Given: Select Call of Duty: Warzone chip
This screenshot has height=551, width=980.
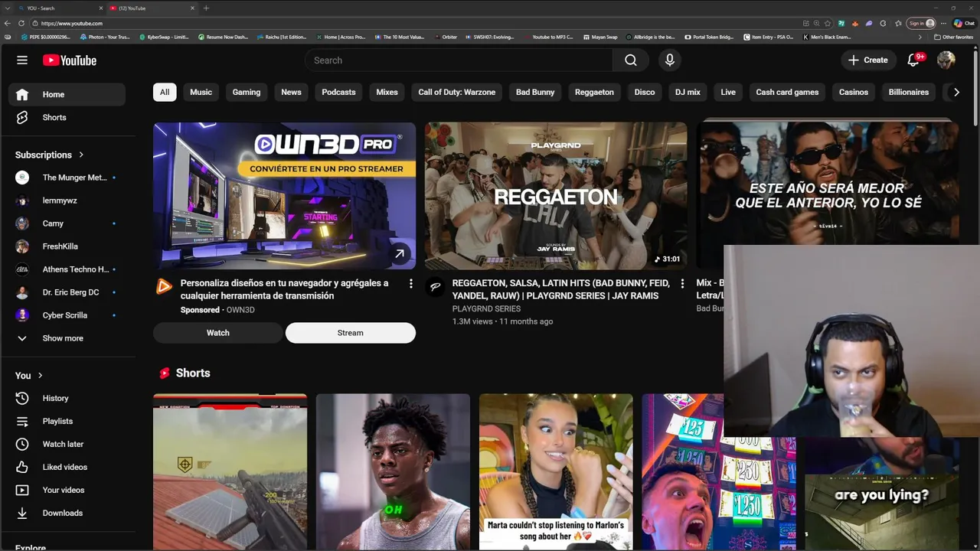Looking at the screenshot, I should [x=456, y=92].
